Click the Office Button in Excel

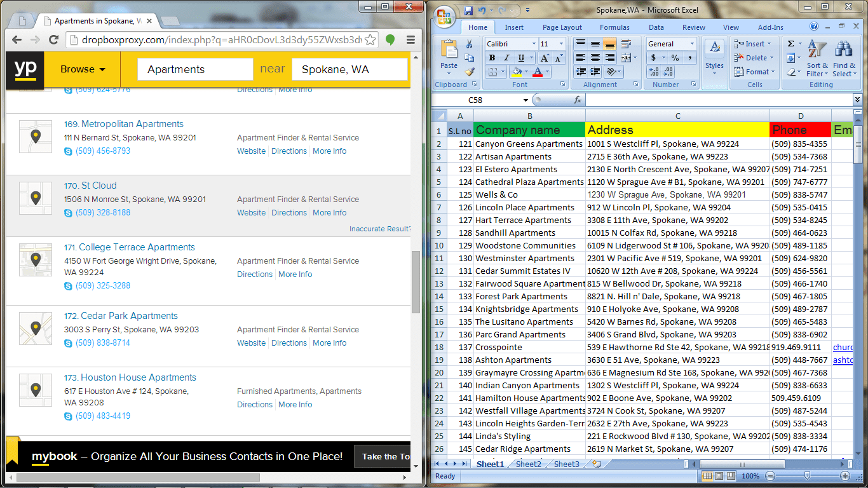(445, 16)
